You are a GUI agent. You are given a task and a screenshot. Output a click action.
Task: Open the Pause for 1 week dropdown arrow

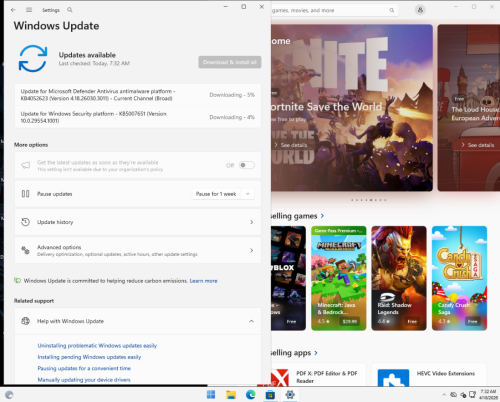coord(247,194)
